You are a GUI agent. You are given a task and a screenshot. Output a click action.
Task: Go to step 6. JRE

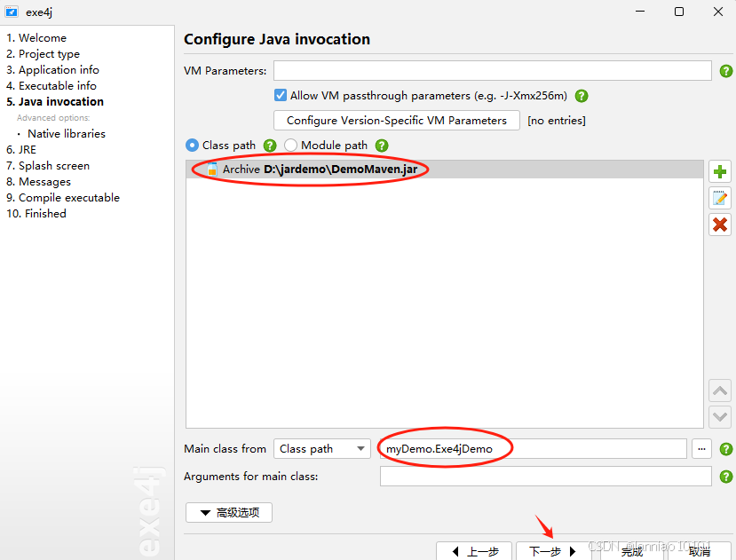click(x=21, y=149)
